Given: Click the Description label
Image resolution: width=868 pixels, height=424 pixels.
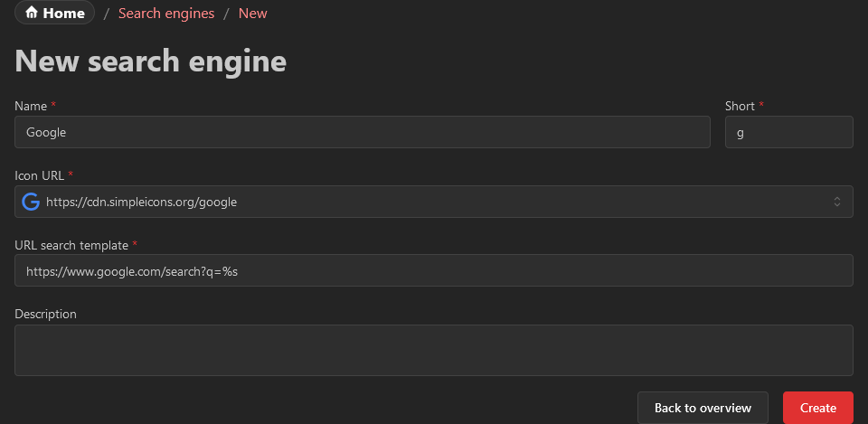Looking at the screenshot, I should click(45, 314).
